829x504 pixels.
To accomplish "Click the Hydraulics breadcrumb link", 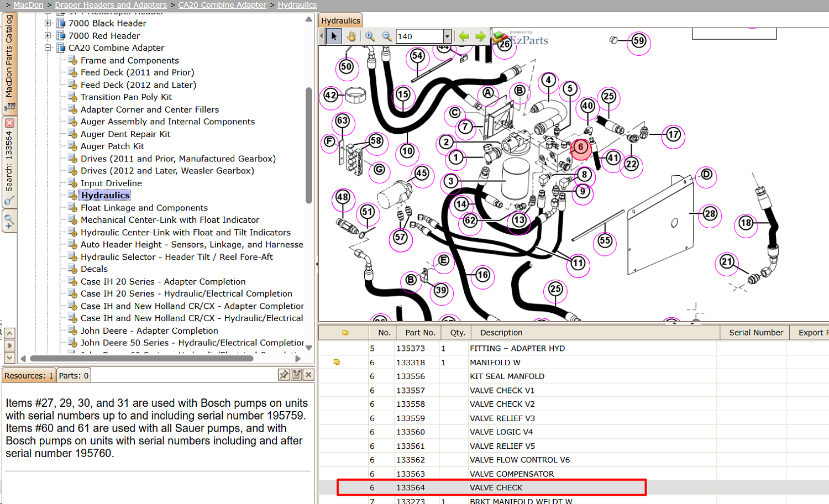I will (x=297, y=5).
